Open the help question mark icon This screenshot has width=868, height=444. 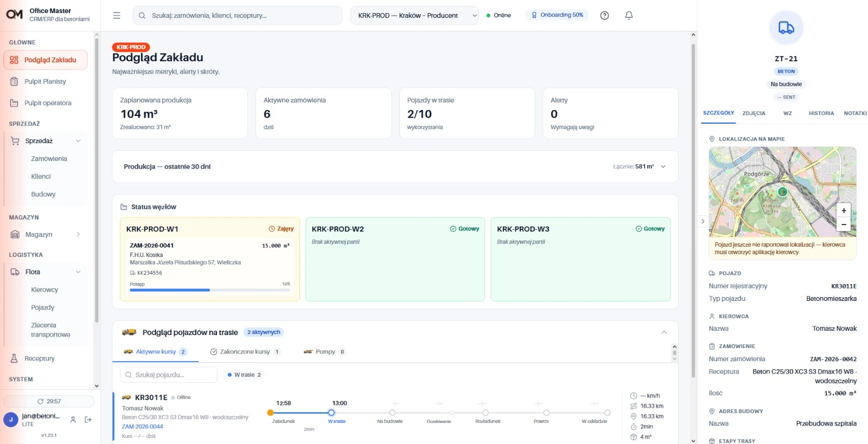[x=604, y=16]
